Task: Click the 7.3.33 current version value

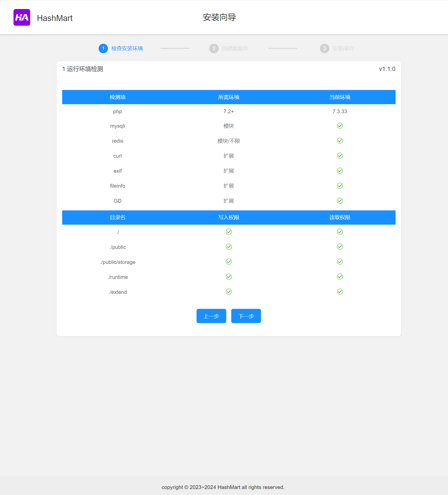Action: [340, 111]
